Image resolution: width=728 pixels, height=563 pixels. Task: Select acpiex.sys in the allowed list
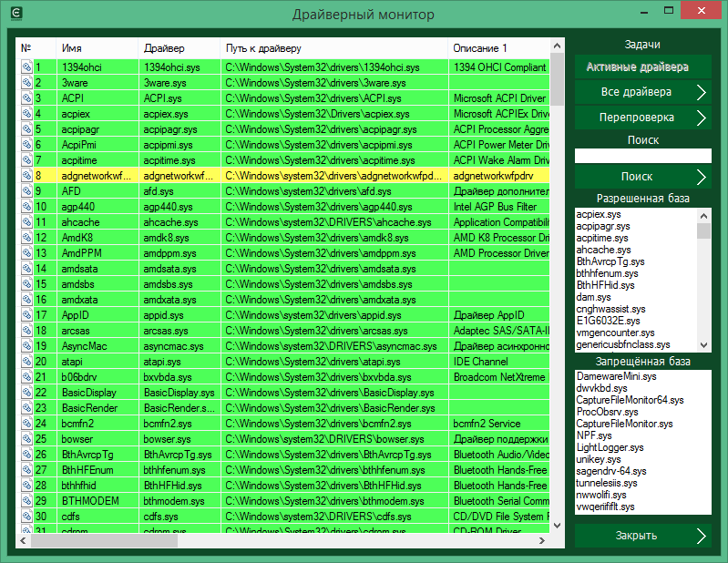[598, 214]
